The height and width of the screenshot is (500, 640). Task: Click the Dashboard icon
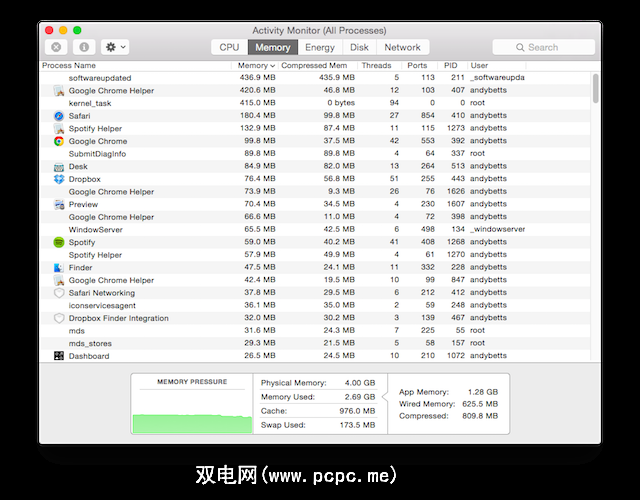(59, 356)
